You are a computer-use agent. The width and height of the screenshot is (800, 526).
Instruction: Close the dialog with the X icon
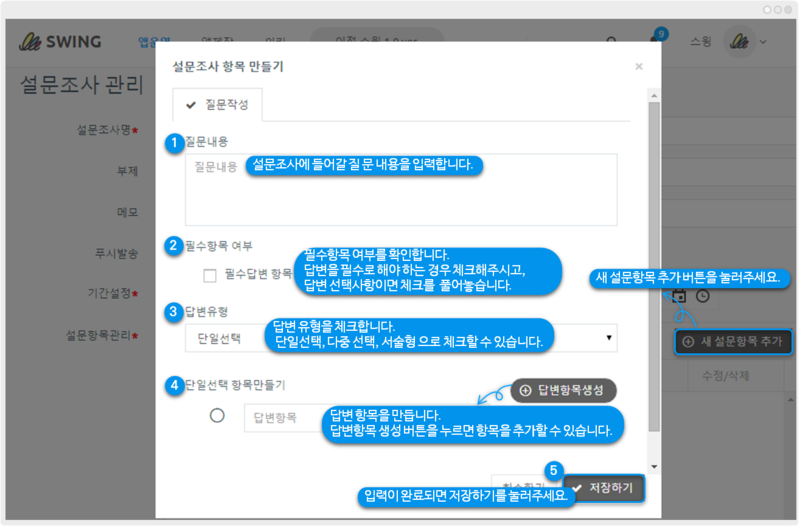[639, 67]
